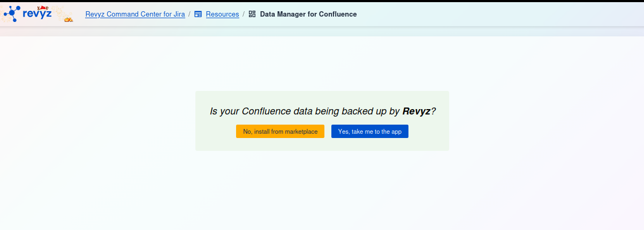The height and width of the screenshot is (230, 644).
Task: Click the revyz wordmark text in header
Action: (x=37, y=13)
